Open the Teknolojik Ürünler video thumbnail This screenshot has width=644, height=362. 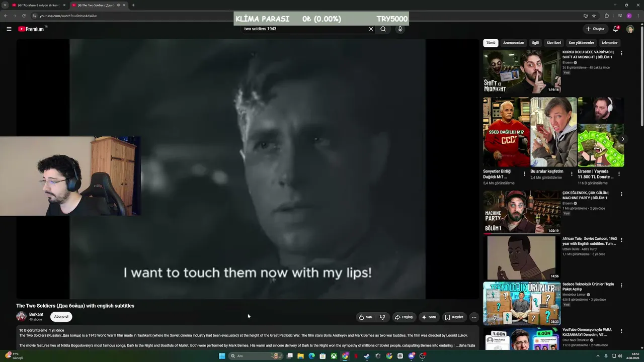click(x=522, y=303)
